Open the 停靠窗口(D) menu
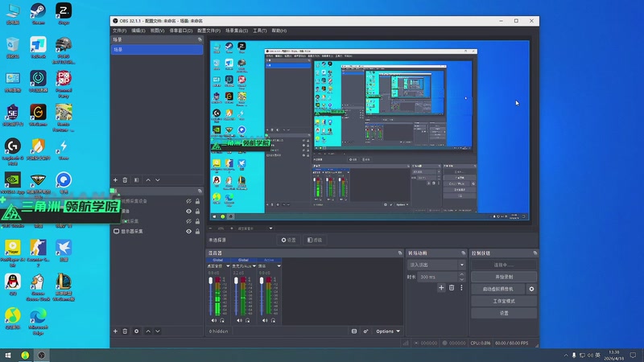 [x=180, y=31]
